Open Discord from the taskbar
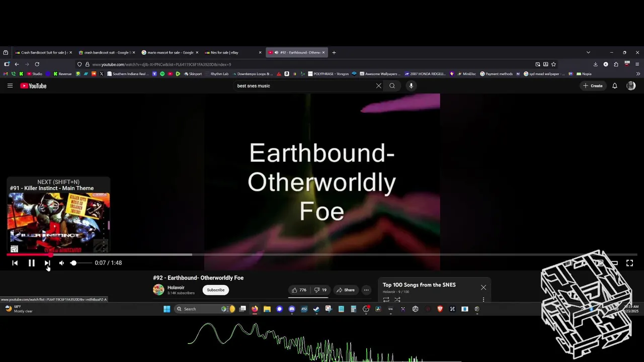The width and height of the screenshot is (644, 362). [292, 309]
